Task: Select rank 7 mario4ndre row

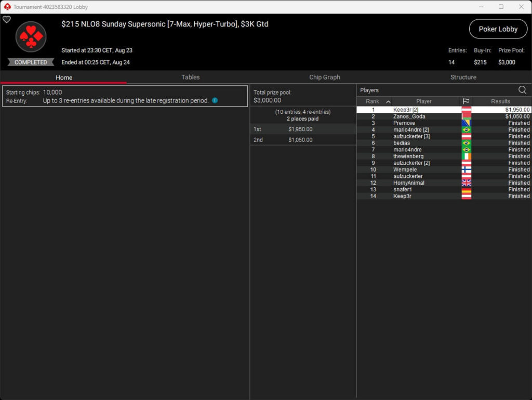Action: [444, 149]
